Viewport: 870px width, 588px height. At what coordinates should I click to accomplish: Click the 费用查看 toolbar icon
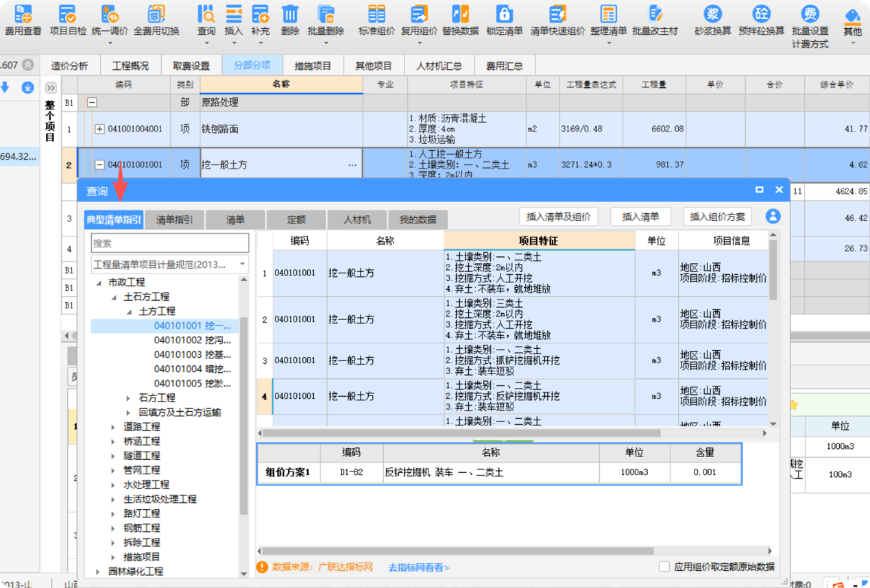click(23, 14)
